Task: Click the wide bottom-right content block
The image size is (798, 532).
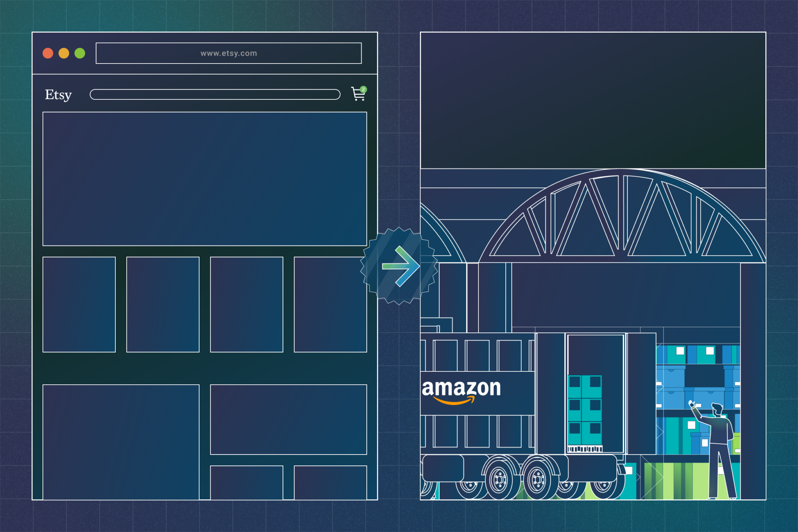Action: [x=288, y=419]
